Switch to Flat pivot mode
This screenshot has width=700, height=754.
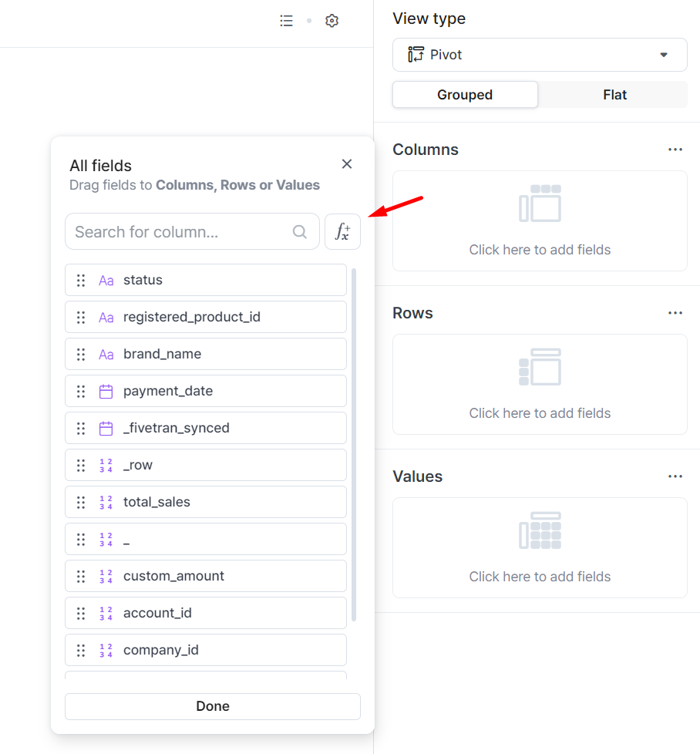pos(614,95)
